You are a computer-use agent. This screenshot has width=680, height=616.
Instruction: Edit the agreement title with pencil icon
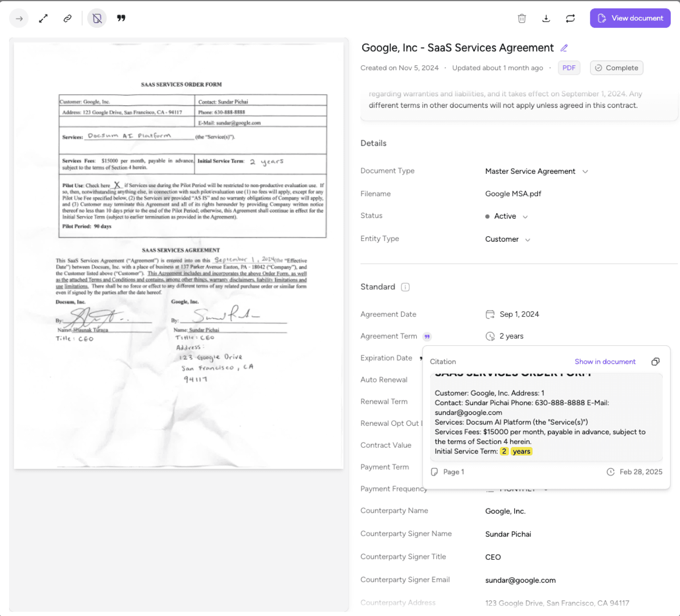pyautogui.click(x=564, y=48)
